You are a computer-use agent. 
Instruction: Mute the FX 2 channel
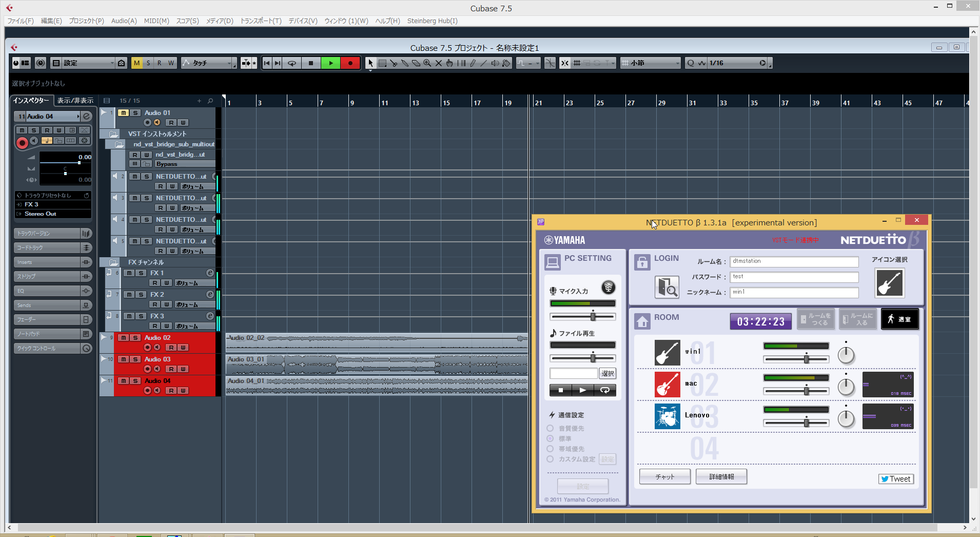tap(129, 295)
